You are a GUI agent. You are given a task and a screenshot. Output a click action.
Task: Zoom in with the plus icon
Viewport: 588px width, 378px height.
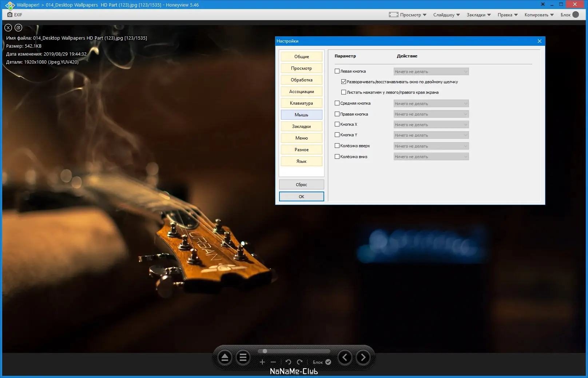click(262, 362)
